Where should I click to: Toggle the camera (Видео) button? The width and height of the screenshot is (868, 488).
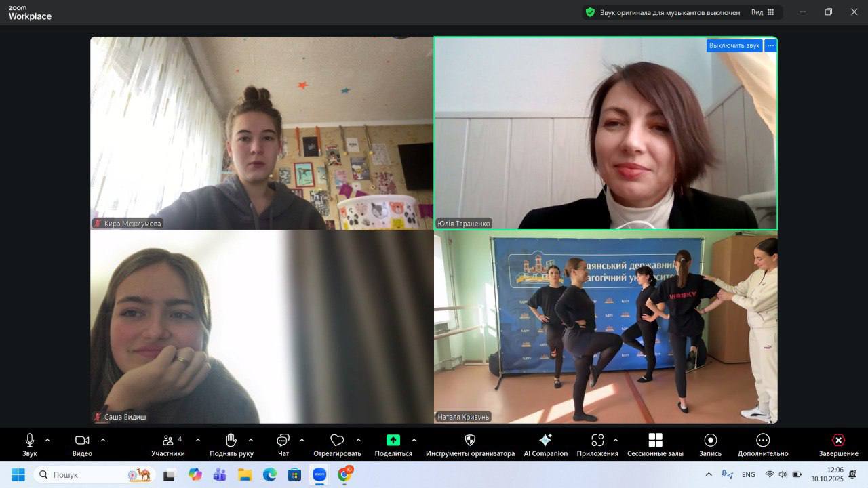pos(82,445)
